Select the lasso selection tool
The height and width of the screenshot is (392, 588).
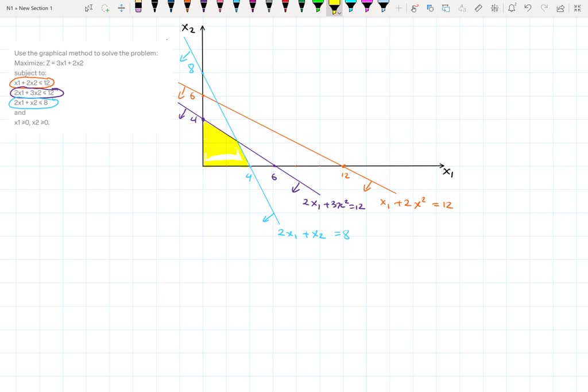(x=105, y=8)
